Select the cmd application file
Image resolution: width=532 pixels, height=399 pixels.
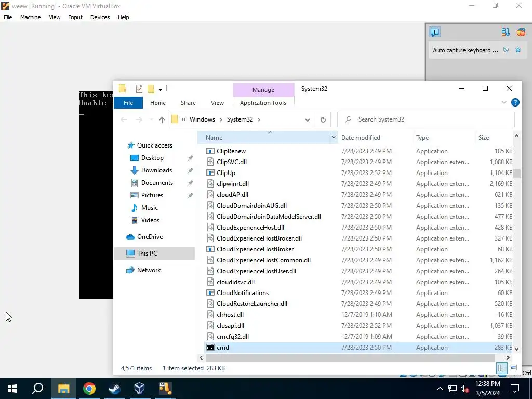359,348
